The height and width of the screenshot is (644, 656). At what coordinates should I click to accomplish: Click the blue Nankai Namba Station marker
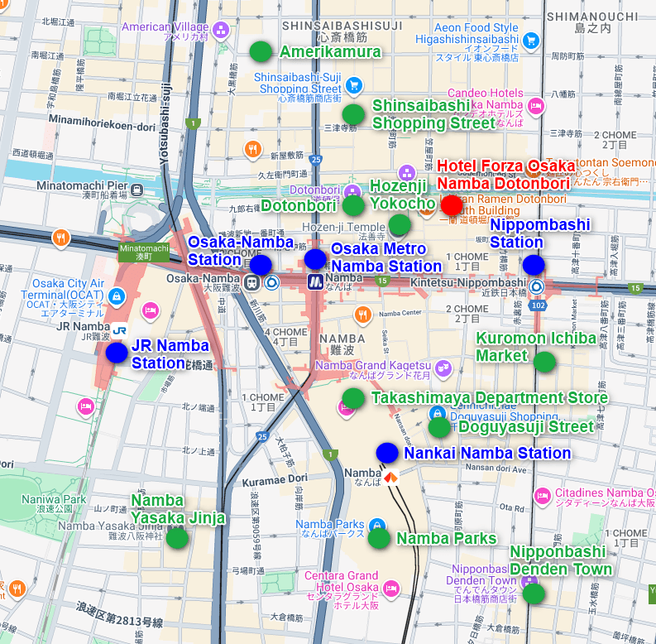click(387, 453)
